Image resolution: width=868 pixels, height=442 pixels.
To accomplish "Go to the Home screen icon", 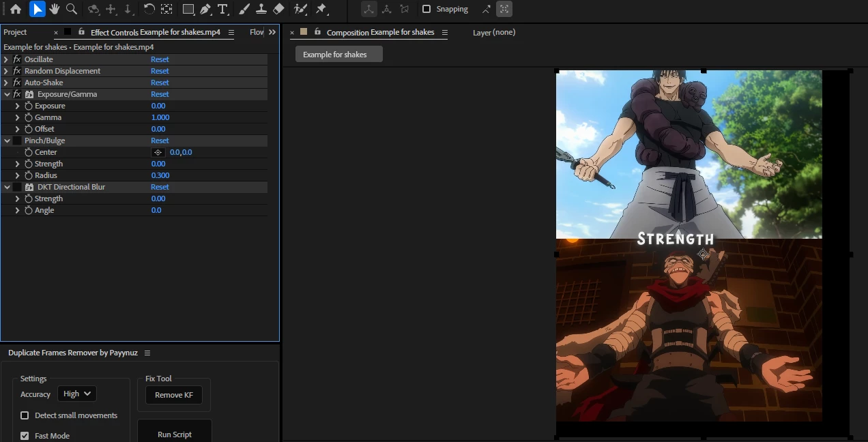I will 16,10.
